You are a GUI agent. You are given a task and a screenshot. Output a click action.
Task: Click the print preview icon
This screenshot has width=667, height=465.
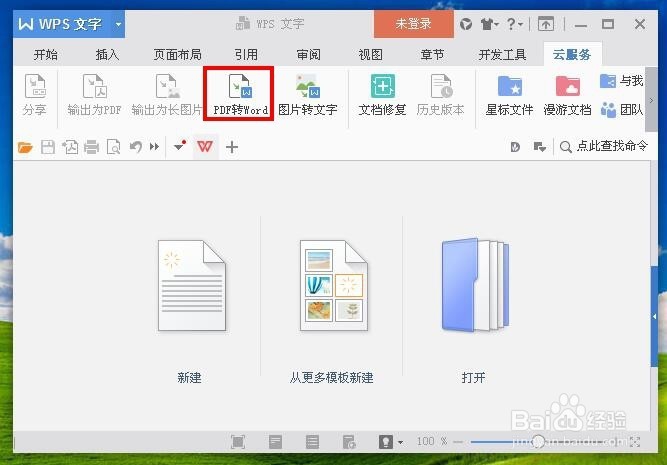pyautogui.click(x=114, y=147)
